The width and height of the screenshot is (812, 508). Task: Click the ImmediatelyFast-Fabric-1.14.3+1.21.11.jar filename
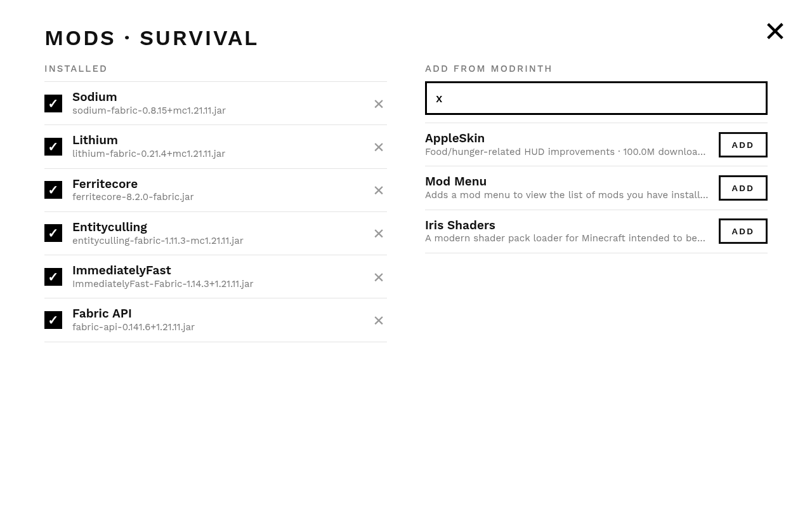tap(163, 284)
